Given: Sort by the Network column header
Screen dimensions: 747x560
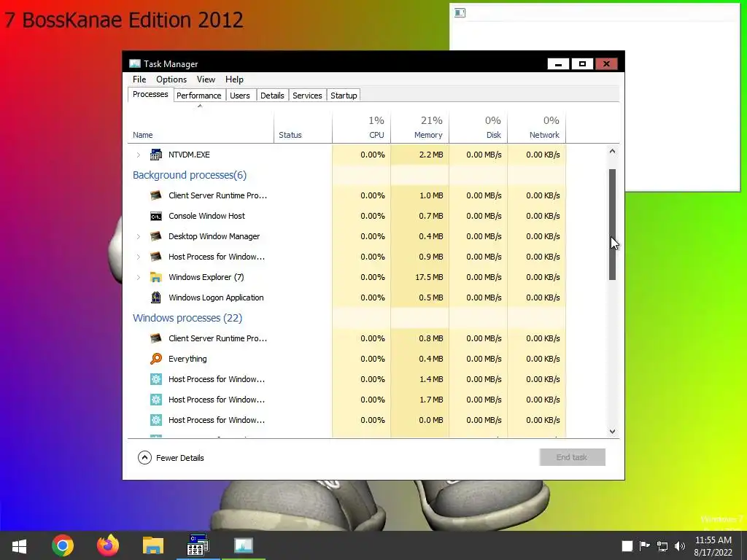Looking at the screenshot, I should point(536,127).
